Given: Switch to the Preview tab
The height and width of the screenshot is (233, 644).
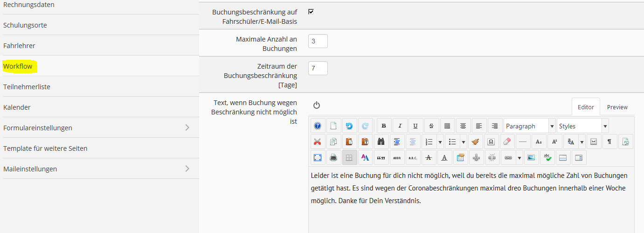Looking at the screenshot, I should point(617,107).
